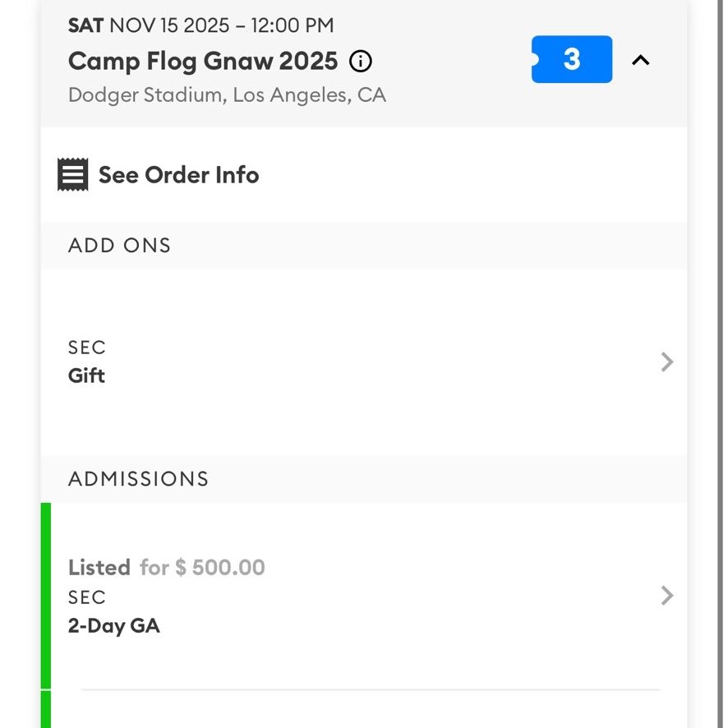
Task: Open the 2-Day GA listing chevron
Action: click(x=666, y=596)
